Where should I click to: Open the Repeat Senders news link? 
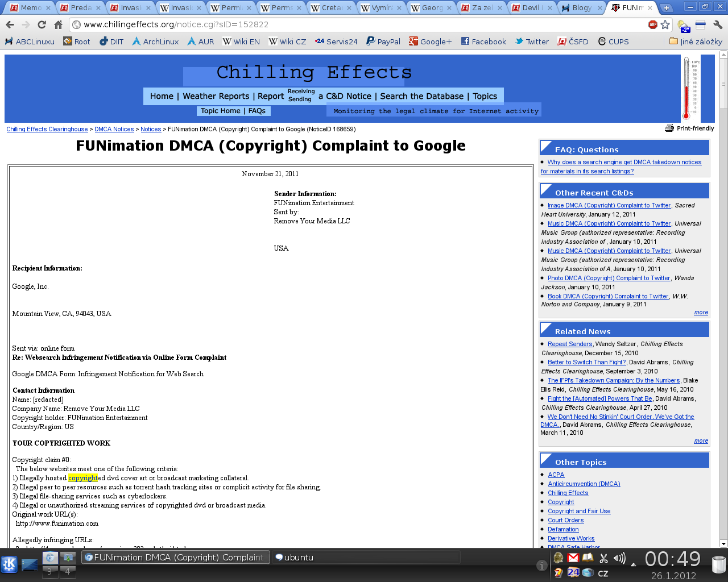[570, 344]
